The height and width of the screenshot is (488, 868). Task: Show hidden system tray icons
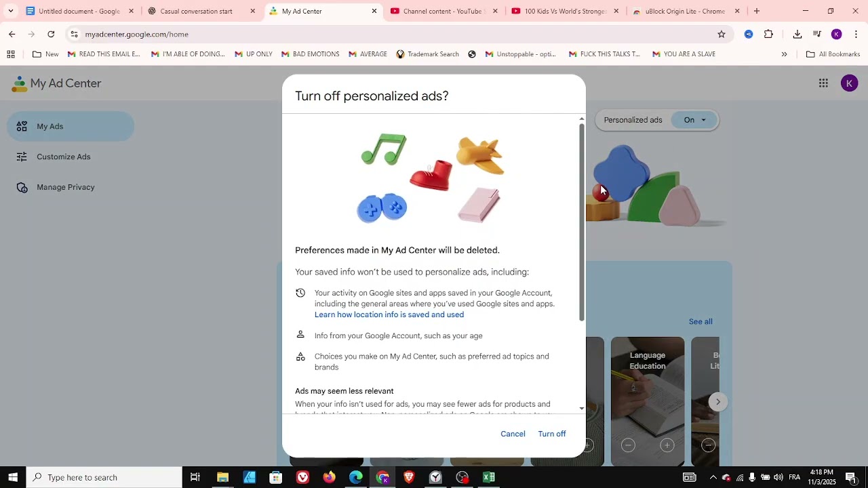click(x=713, y=477)
